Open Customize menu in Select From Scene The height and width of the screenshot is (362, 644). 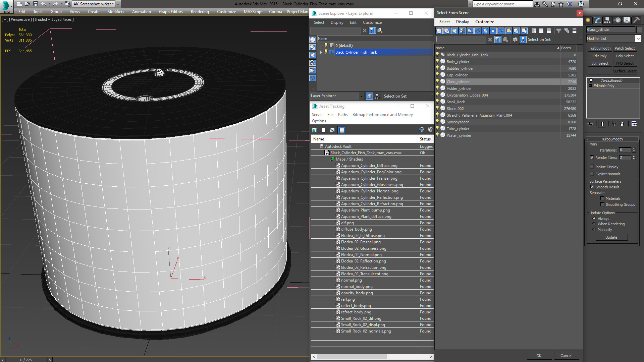click(x=485, y=22)
